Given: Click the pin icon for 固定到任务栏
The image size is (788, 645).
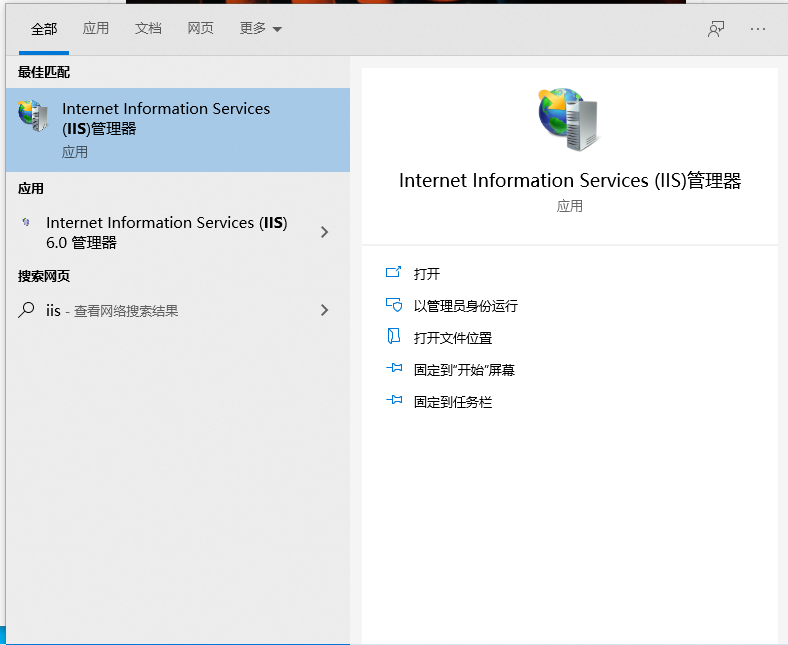Looking at the screenshot, I should [394, 400].
